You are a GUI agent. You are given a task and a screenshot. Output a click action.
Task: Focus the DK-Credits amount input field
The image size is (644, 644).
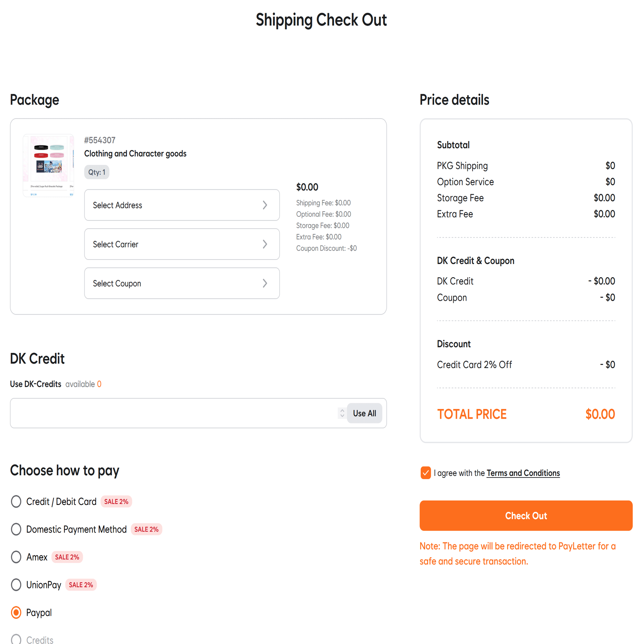coord(173,413)
